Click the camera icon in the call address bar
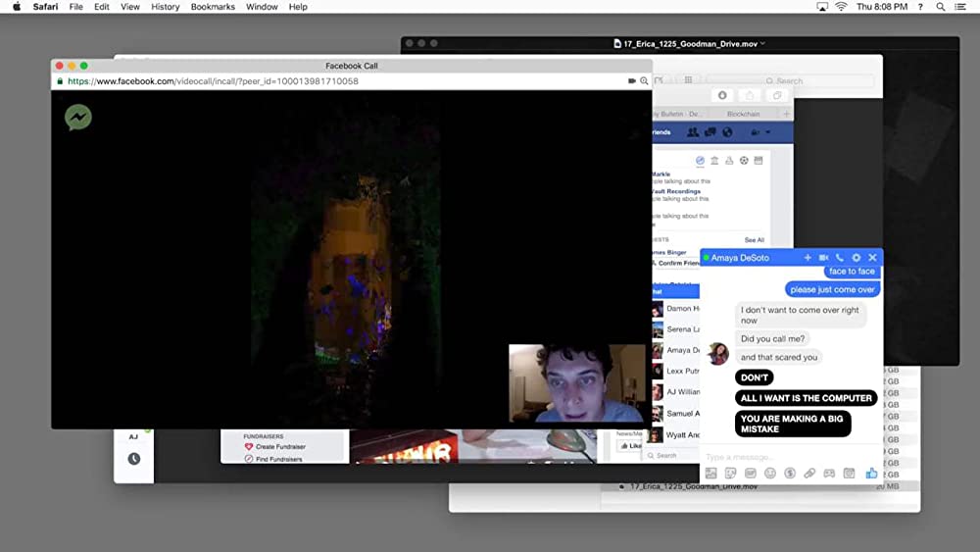The width and height of the screenshot is (980, 552). tap(632, 81)
